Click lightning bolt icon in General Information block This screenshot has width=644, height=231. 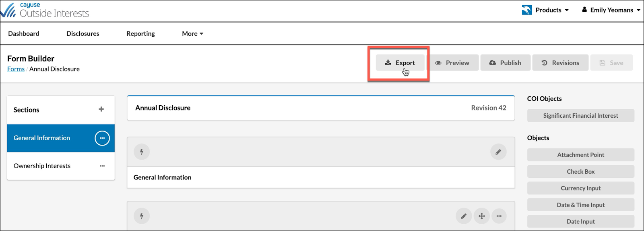(142, 152)
